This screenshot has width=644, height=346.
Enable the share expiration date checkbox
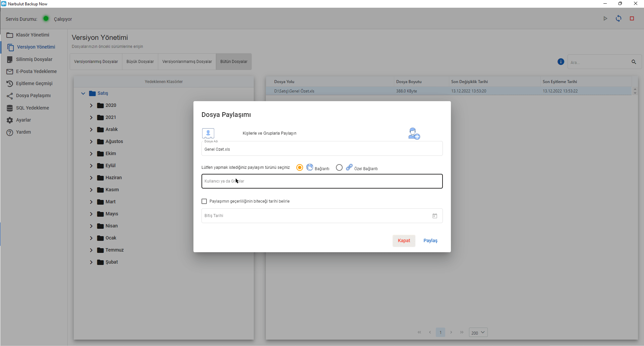[204, 201]
